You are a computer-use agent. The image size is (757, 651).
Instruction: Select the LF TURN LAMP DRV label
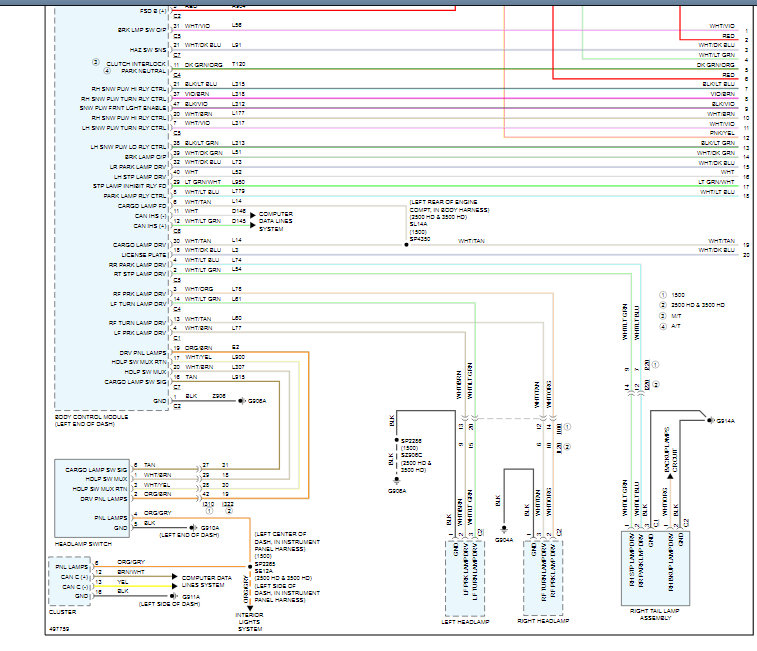[x=138, y=304]
